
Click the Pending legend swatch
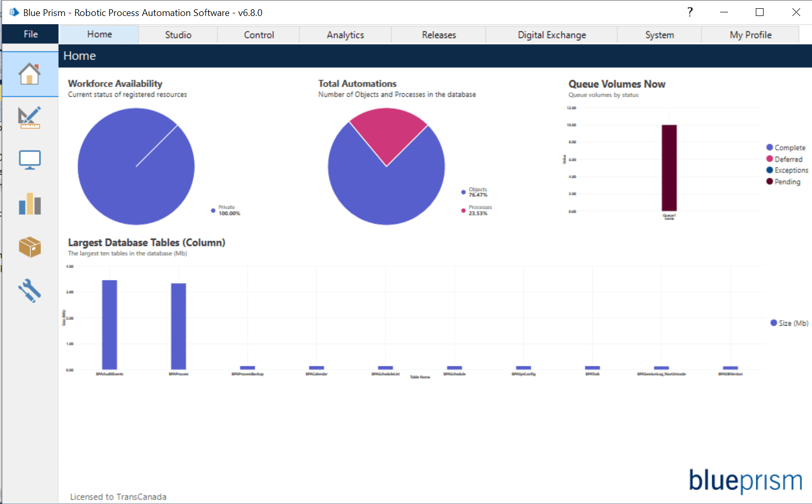coord(770,181)
